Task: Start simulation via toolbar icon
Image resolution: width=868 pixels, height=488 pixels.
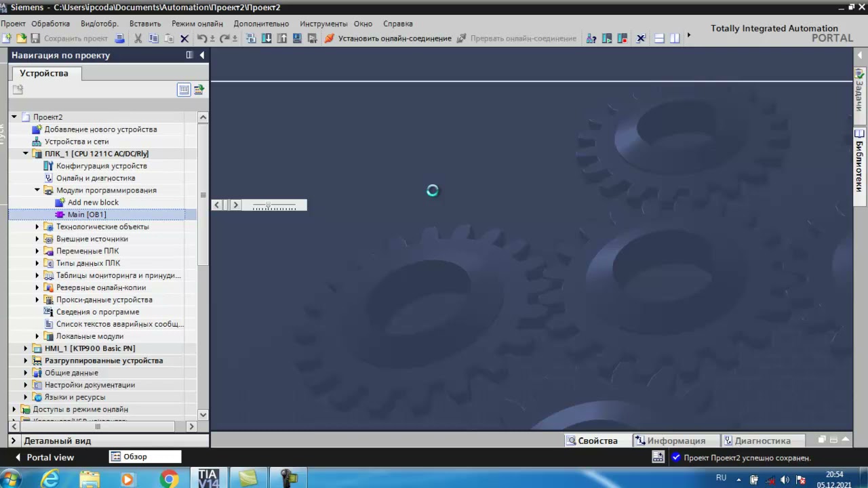Action: pos(297,39)
